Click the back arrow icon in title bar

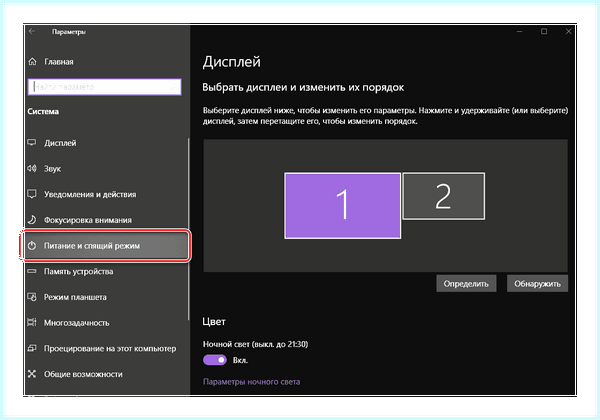click(x=32, y=31)
